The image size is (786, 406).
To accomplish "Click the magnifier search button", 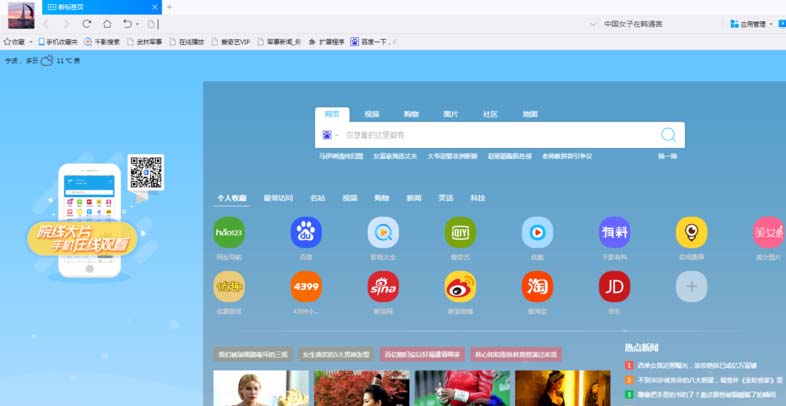I will [x=668, y=135].
